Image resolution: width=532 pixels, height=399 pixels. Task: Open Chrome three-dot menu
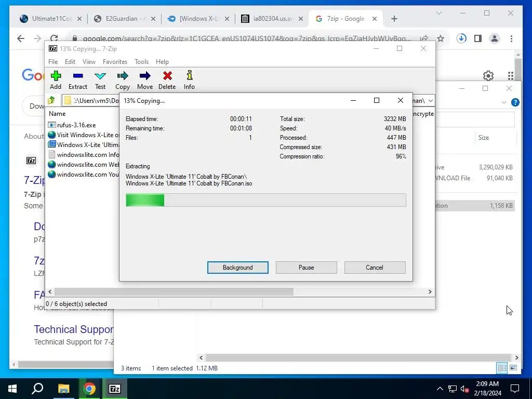(x=511, y=38)
